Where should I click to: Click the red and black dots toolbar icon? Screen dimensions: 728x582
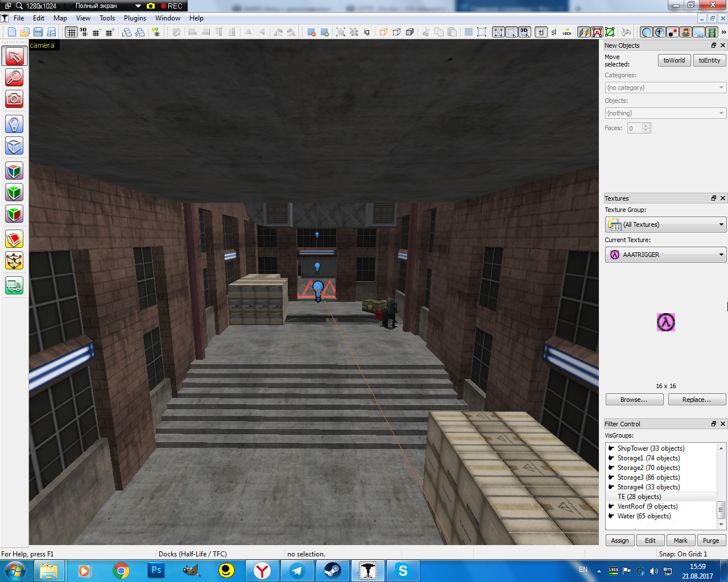[673, 32]
